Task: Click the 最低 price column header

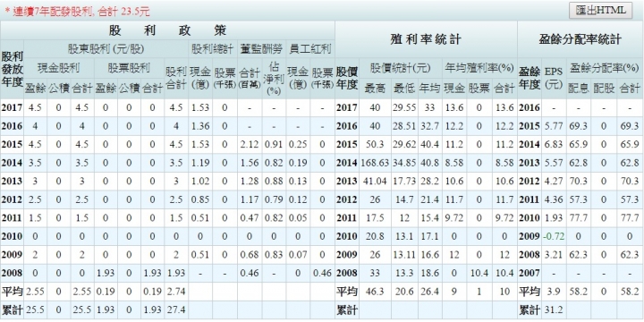Action: pos(404,88)
